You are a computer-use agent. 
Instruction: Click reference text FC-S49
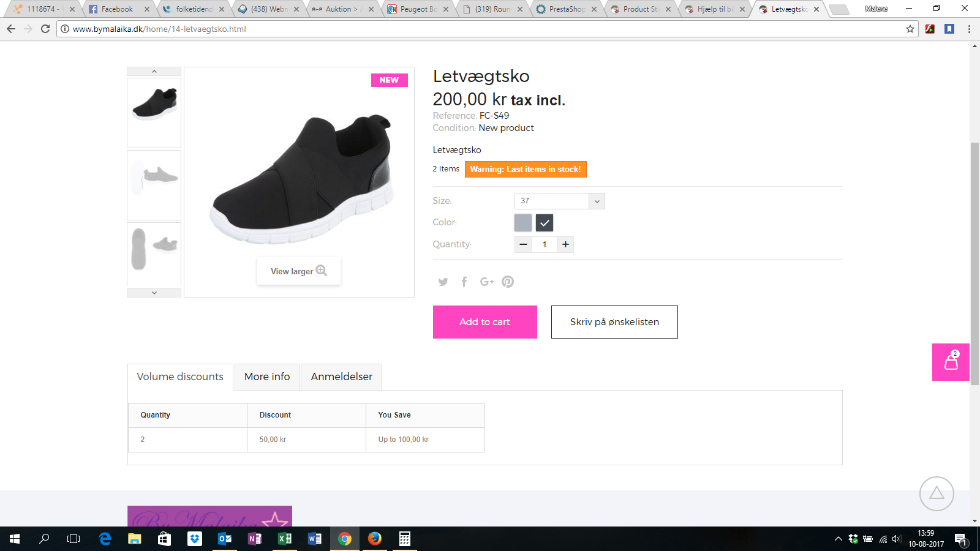(494, 116)
